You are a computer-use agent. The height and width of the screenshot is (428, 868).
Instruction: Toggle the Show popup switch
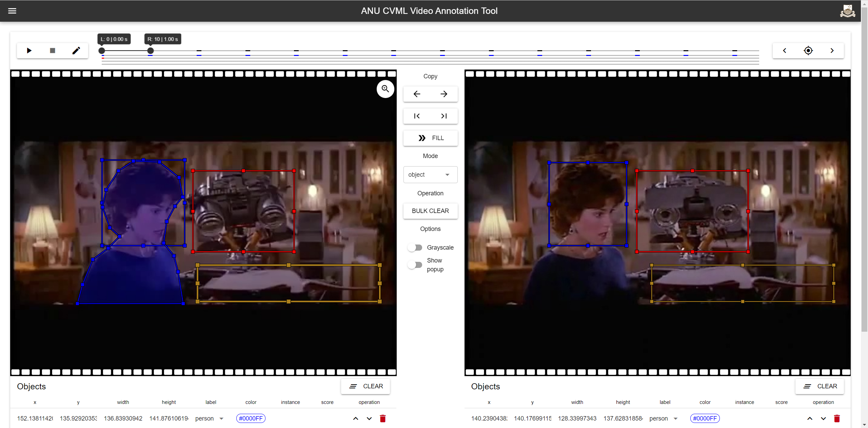point(415,265)
